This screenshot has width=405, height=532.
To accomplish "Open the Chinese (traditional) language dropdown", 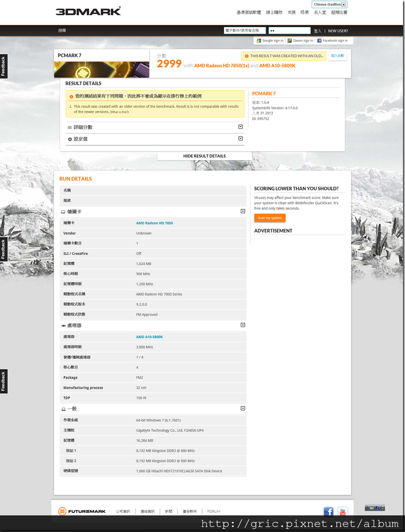I will pos(329,5).
